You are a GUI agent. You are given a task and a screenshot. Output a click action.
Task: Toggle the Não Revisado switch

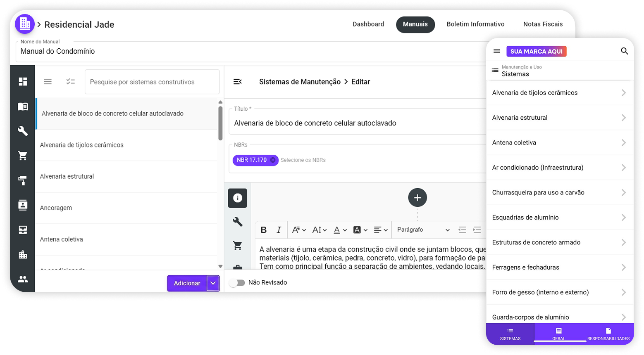(237, 283)
